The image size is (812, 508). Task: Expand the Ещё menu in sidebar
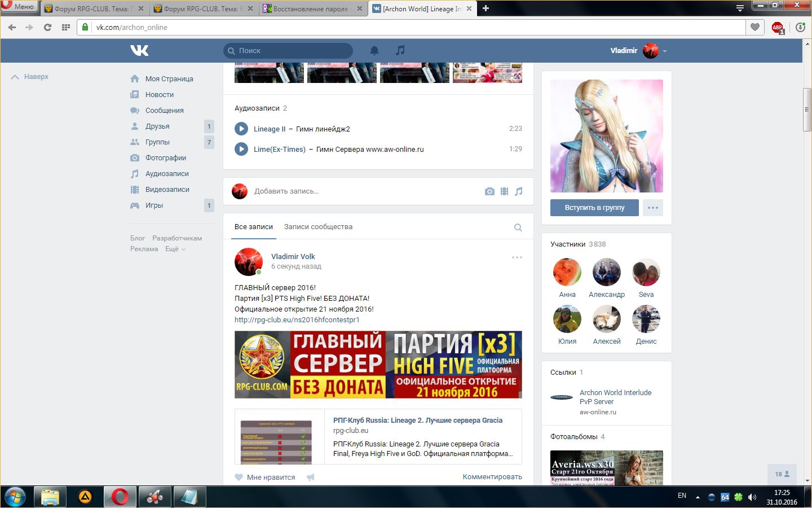click(x=175, y=249)
